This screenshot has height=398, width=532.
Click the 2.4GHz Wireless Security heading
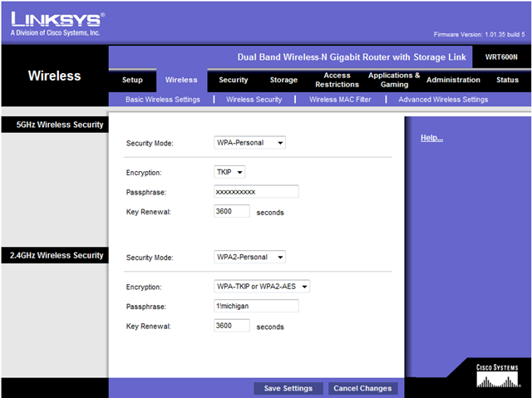click(x=57, y=255)
